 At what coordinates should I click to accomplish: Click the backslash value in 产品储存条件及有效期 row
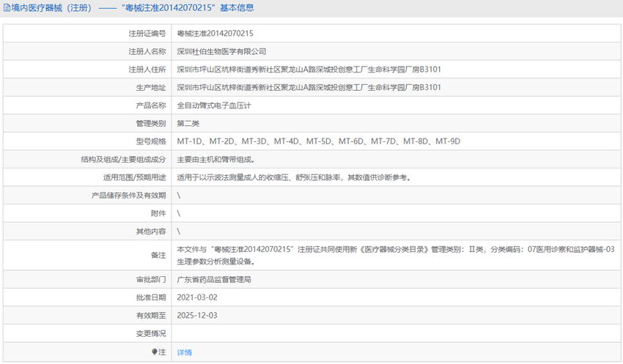click(x=178, y=196)
